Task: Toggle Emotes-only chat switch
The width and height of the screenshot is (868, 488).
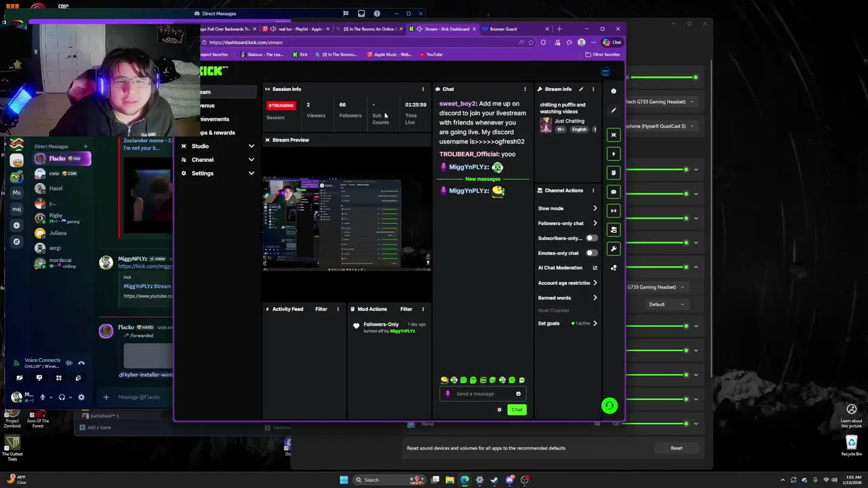Action: tap(592, 253)
